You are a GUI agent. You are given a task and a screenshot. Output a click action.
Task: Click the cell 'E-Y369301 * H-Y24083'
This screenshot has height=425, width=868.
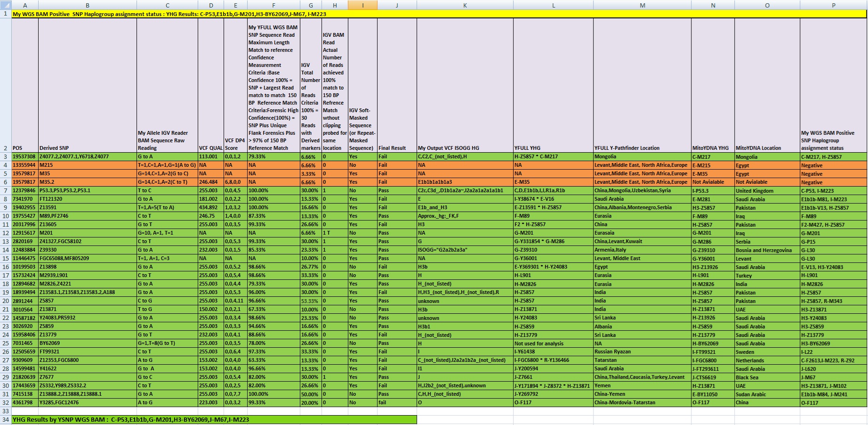coord(553,267)
